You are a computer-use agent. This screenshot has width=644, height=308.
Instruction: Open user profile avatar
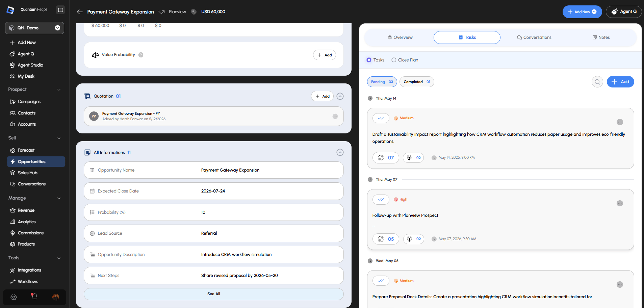pos(56,297)
